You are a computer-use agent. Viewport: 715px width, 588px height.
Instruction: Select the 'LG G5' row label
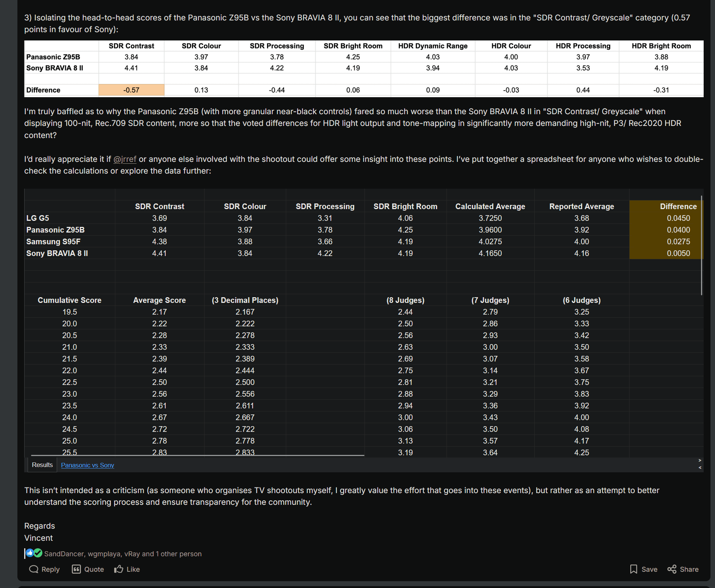tap(37, 218)
